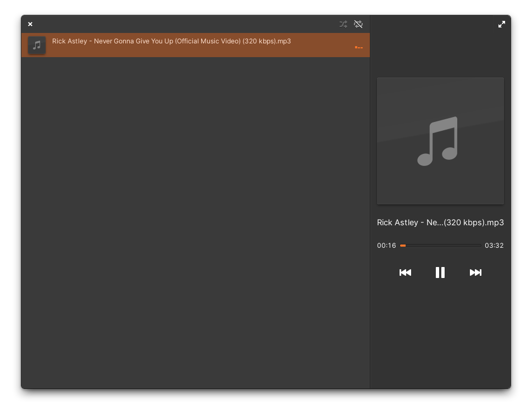Click the total duration 03:32
This screenshot has height=417, width=532.
pyautogui.click(x=494, y=246)
